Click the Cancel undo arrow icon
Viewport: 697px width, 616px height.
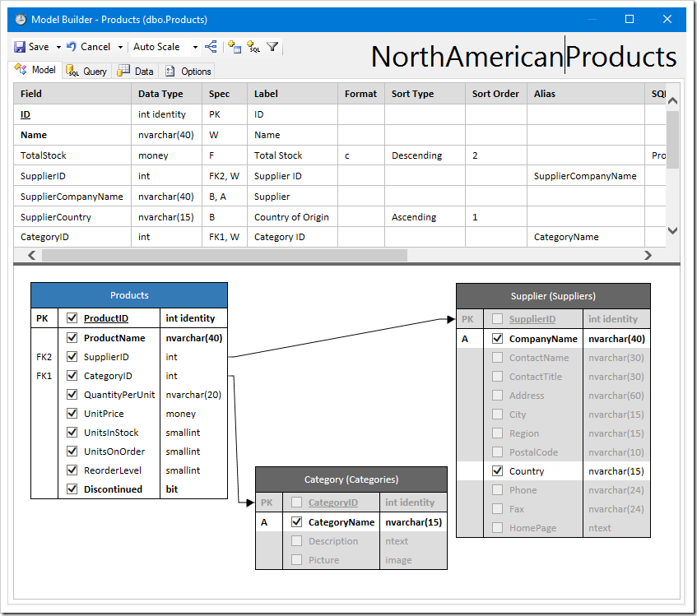[x=71, y=46]
